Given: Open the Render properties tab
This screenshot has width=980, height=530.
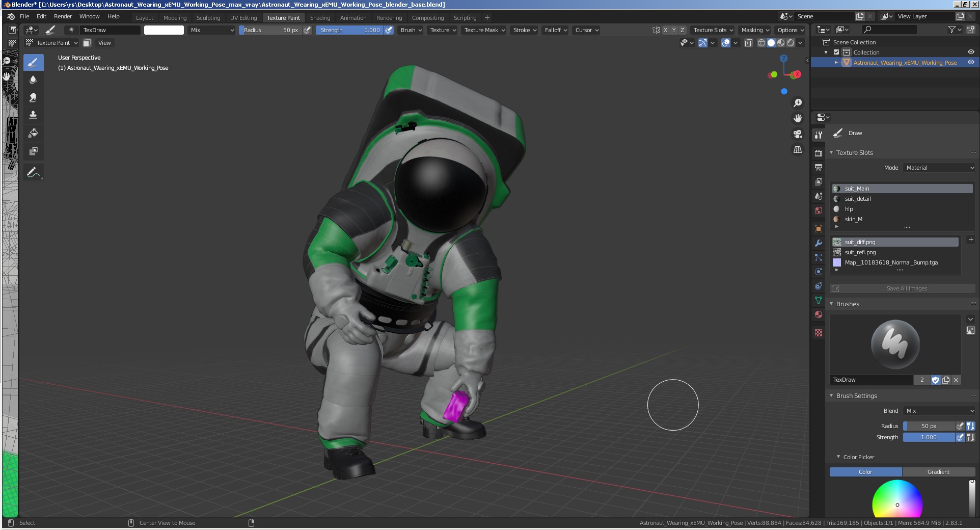Looking at the screenshot, I should 819,153.
